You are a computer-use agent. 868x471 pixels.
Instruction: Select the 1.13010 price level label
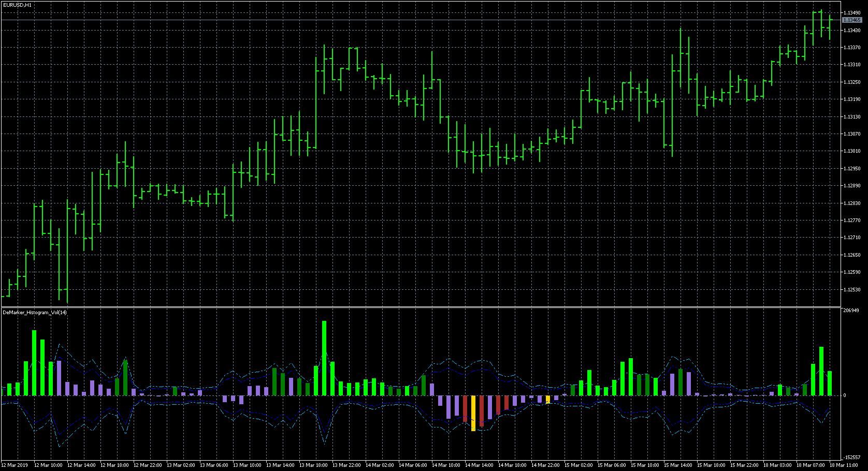[x=852, y=151]
